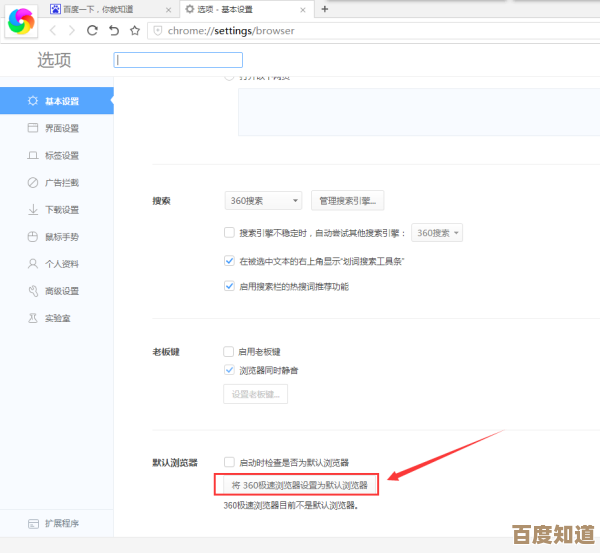
Task: Click inside the startup pages list box
Action: point(419,112)
